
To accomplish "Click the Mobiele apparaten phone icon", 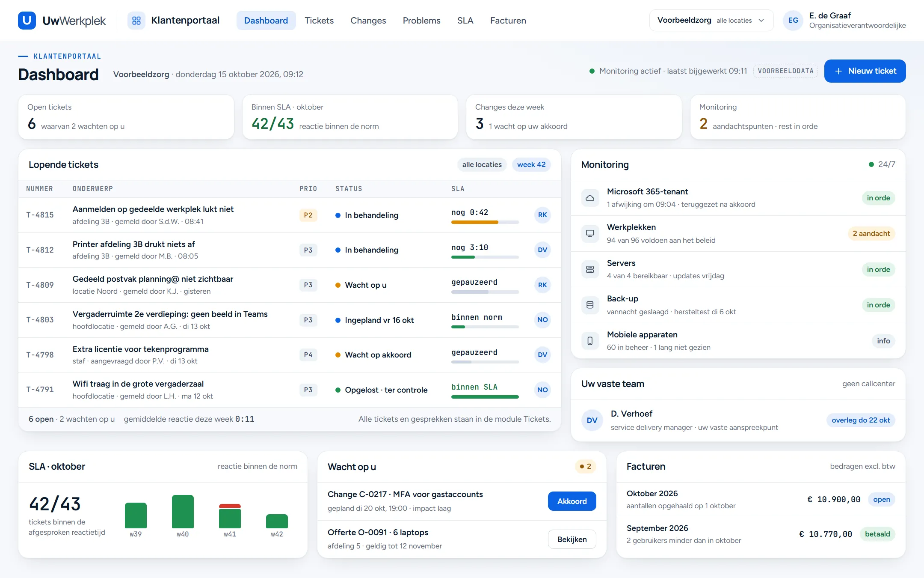I will (590, 341).
